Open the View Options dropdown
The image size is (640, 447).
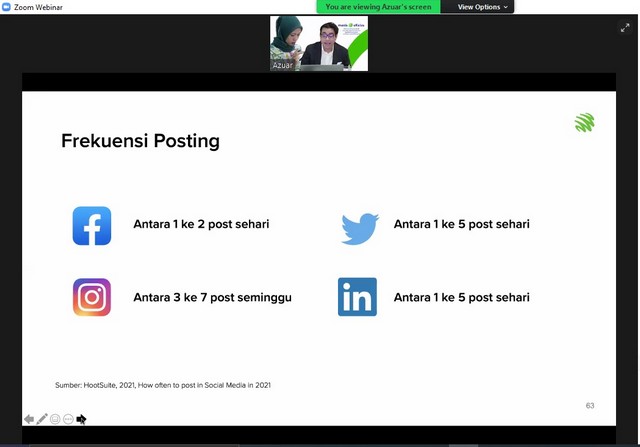tap(482, 7)
